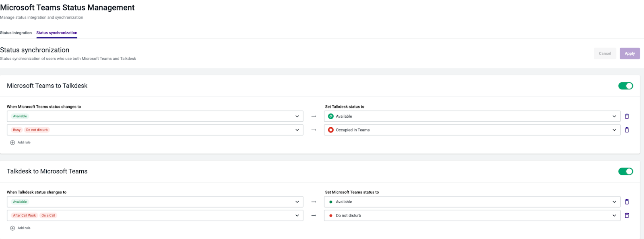
Task: Apply the status synchronization changes
Action: [630, 53]
